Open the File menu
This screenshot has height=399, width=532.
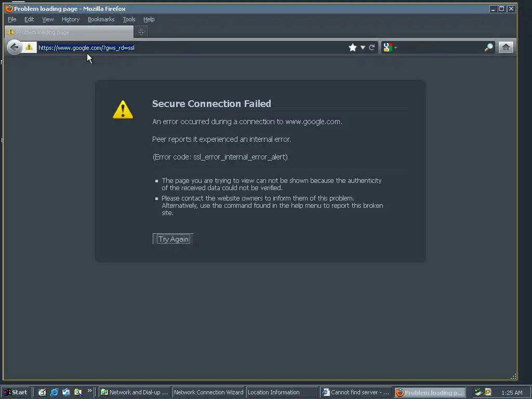pyautogui.click(x=12, y=19)
